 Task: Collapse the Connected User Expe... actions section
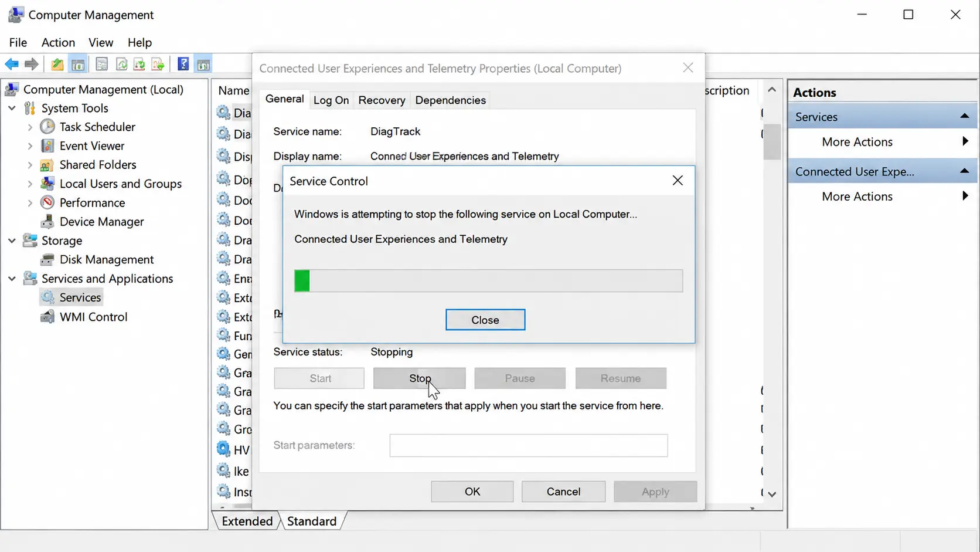pyautogui.click(x=964, y=171)
